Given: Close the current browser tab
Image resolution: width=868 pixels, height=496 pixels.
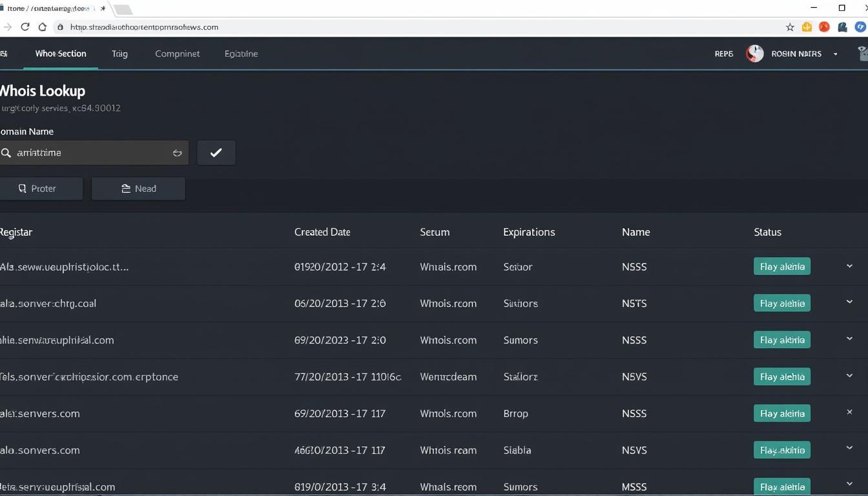Looking at the screenshot, I should point(103,8).
